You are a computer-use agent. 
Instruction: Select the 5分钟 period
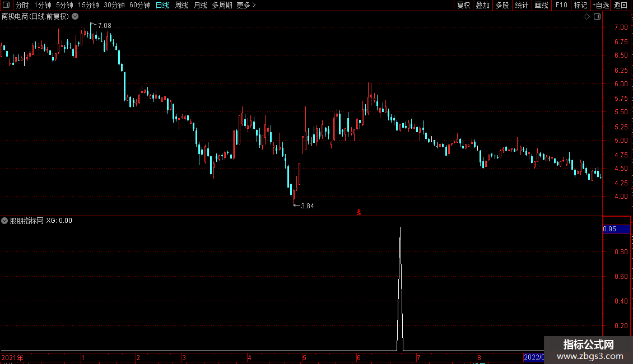[x=64, y=5]
